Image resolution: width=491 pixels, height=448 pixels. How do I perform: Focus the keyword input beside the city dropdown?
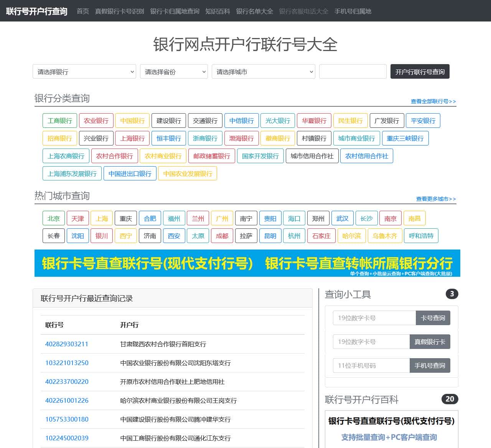click(353, 72)
